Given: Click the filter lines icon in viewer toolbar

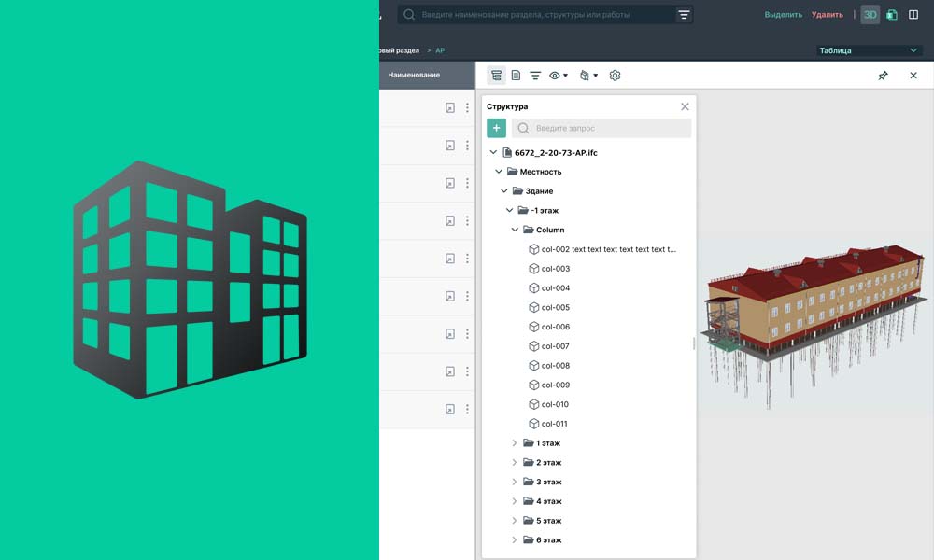Looking at the screenshot, I should point(535,76).
